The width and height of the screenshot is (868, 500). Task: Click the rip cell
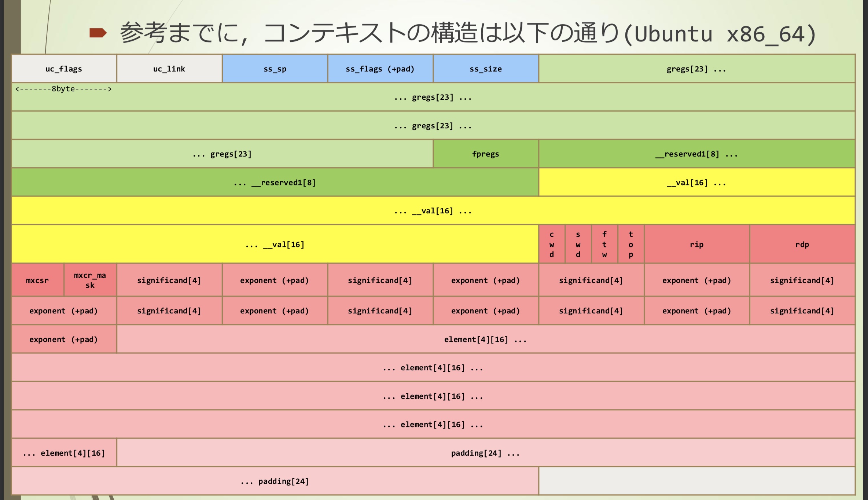(x=696, y=245)
